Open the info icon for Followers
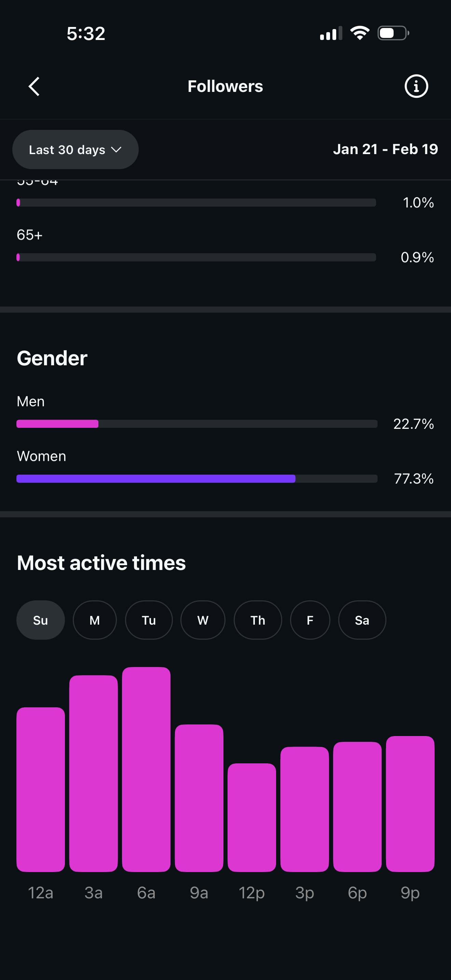Image resolution: width=451 pixels, height=980 pixels. tap(416, 86)
